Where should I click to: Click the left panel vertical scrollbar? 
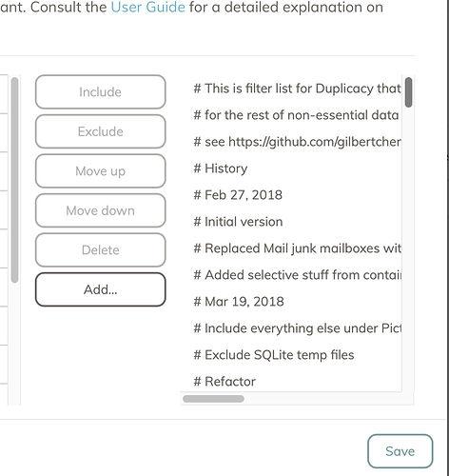click(14, 180)
